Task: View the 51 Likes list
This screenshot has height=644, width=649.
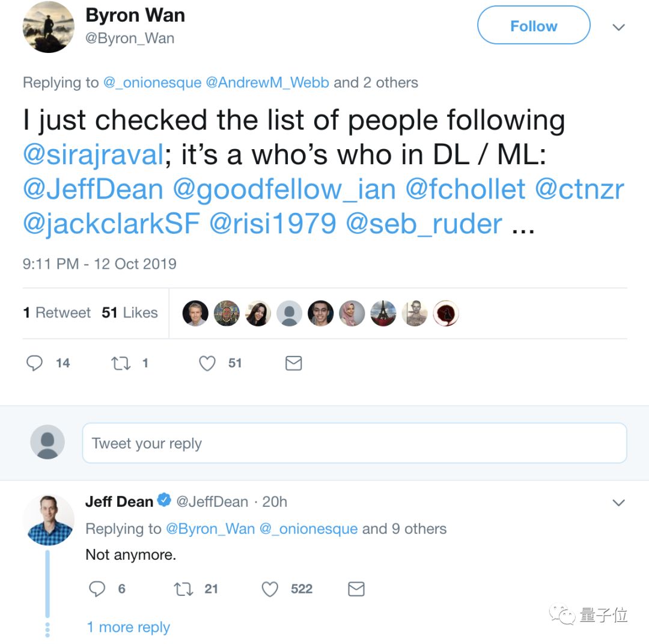Action: [130, 313]
